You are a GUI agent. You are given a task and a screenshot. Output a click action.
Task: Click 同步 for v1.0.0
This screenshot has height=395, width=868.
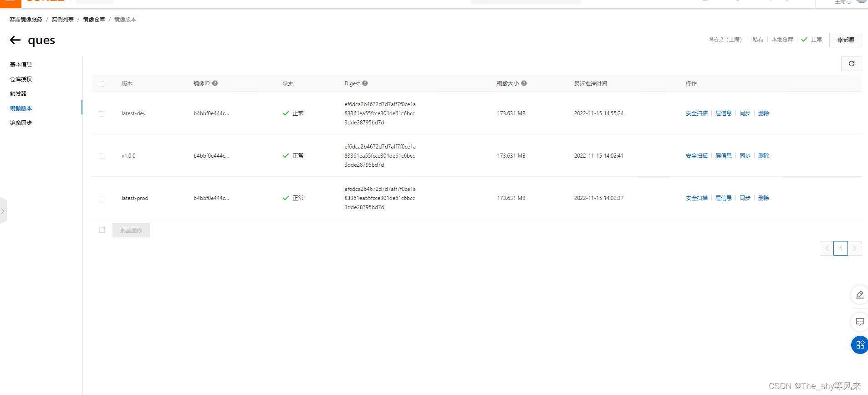coord(745,156)
